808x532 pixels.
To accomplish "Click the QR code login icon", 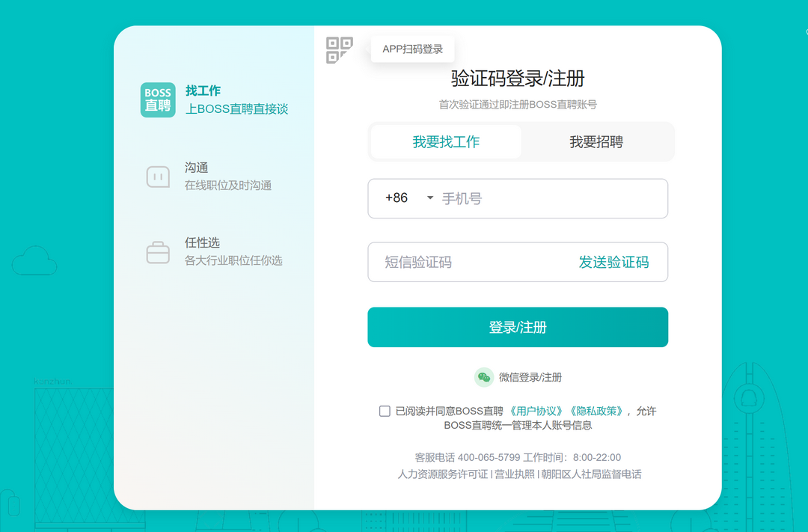I will [340, 50].
